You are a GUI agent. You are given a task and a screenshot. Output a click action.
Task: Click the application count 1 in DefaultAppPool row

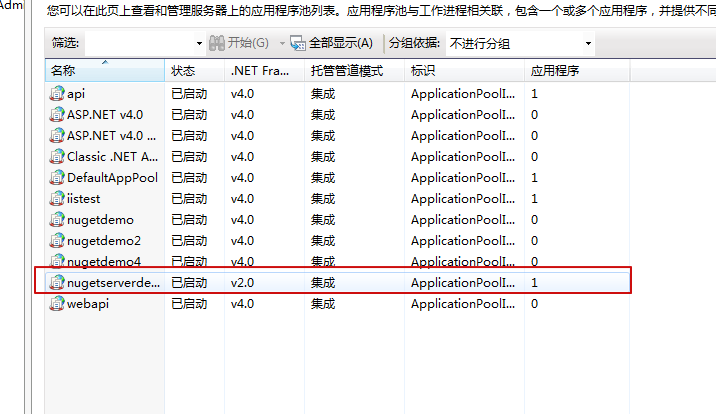coord(534,178)
